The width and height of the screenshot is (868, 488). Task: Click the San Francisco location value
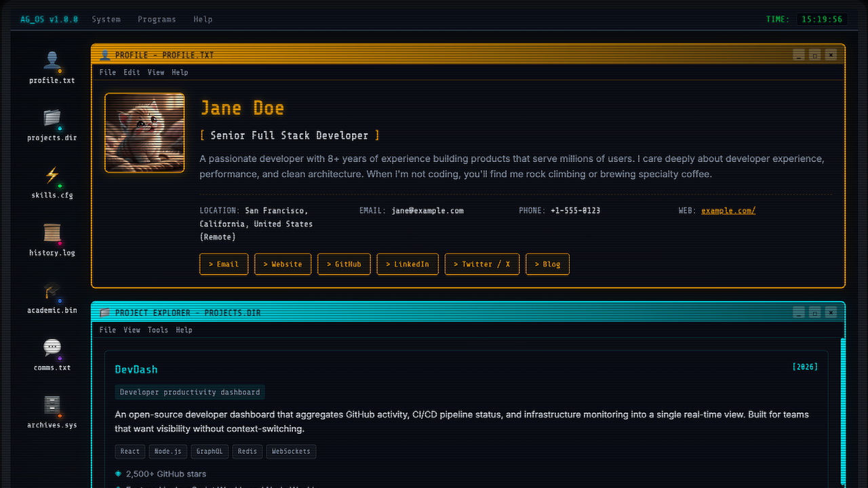point(256,224)
